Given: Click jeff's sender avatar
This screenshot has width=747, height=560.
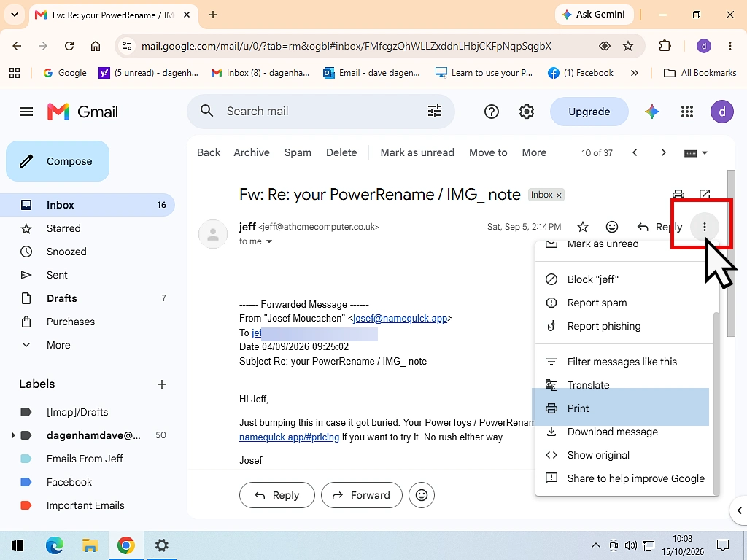Looking at the screenshot, I should [213, 234].
